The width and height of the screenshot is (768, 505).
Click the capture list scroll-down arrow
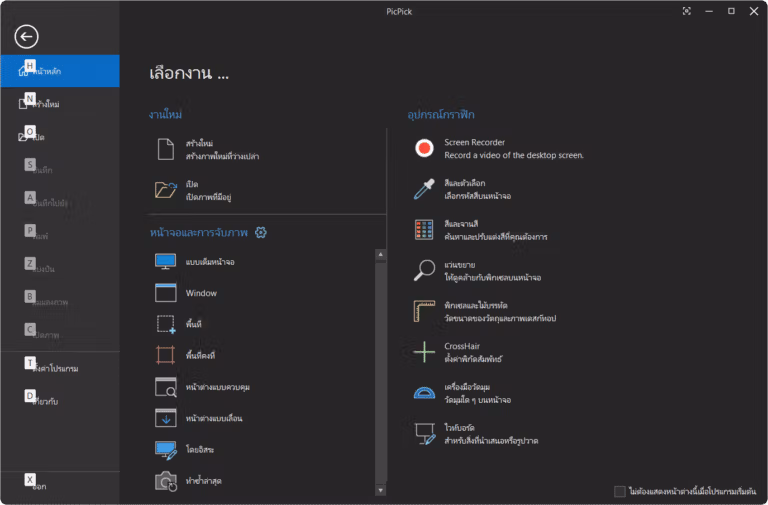(381, 490)
